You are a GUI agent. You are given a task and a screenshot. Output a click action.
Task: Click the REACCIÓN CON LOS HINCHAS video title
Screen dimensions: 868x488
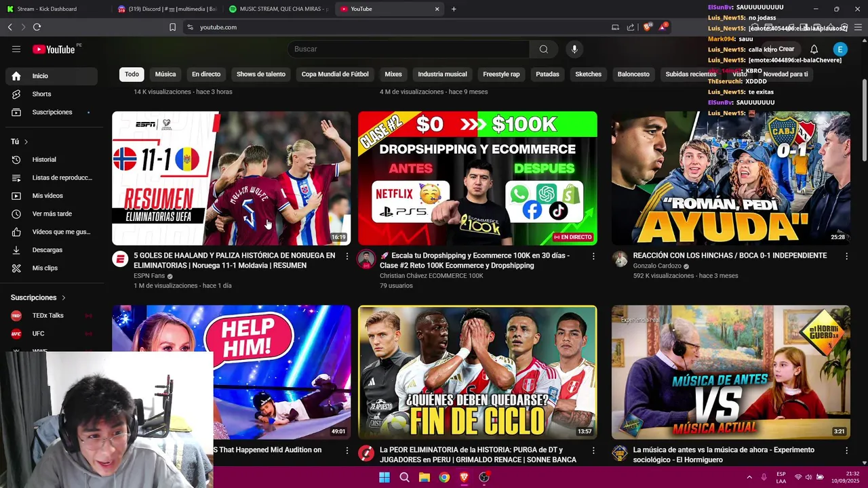[x=730, y=256]
